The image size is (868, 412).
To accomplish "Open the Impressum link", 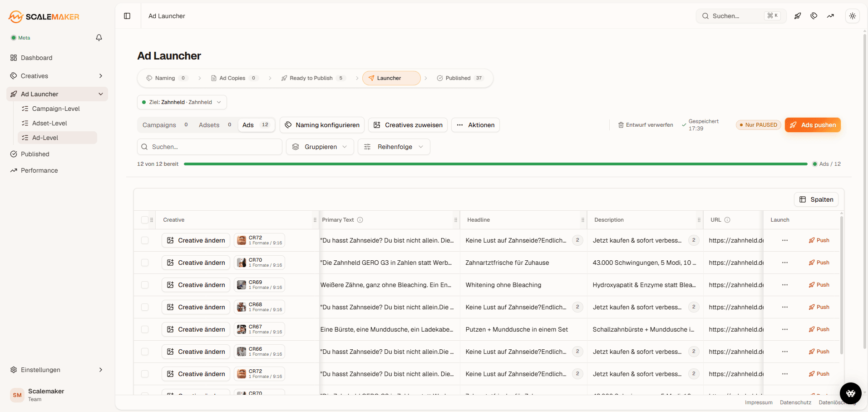I will [759, 402].
